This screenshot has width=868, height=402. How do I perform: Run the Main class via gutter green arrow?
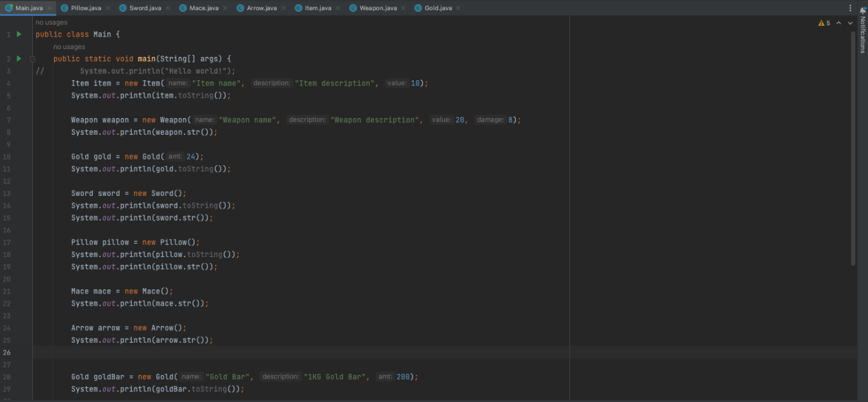point(18,34)
